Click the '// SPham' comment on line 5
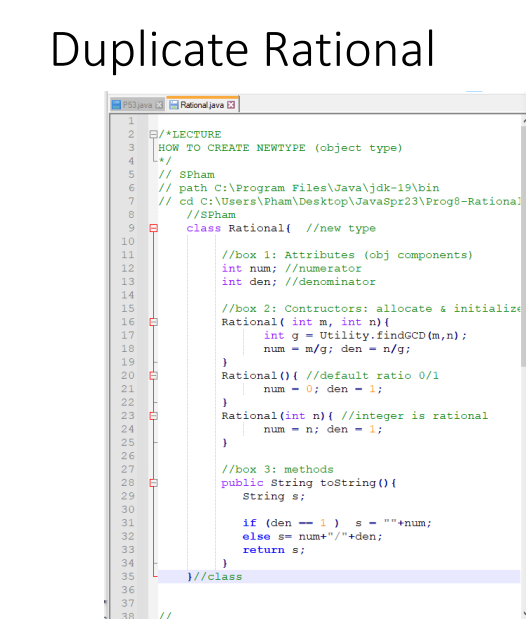Image resolution: width=526 pixels, height=619 pixels. tap(186, 175)
